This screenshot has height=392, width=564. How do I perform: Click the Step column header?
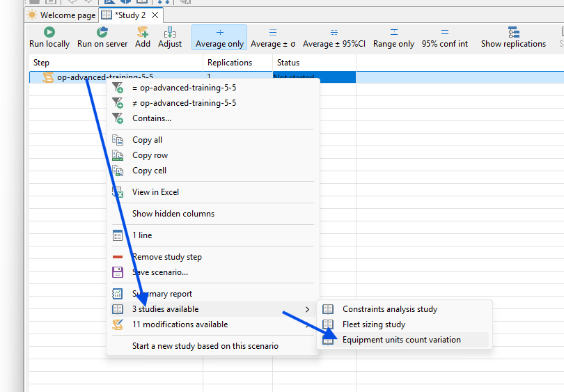point(116,63)
